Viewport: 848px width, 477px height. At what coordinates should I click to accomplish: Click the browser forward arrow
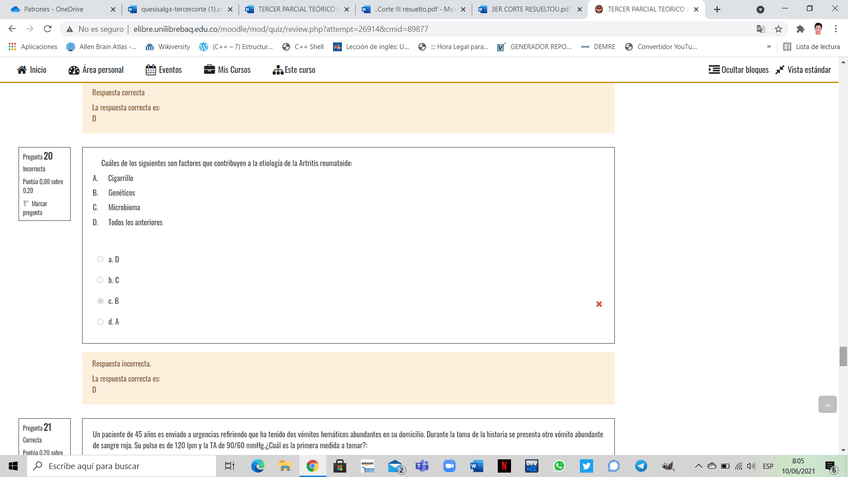(x=30, y=29)
